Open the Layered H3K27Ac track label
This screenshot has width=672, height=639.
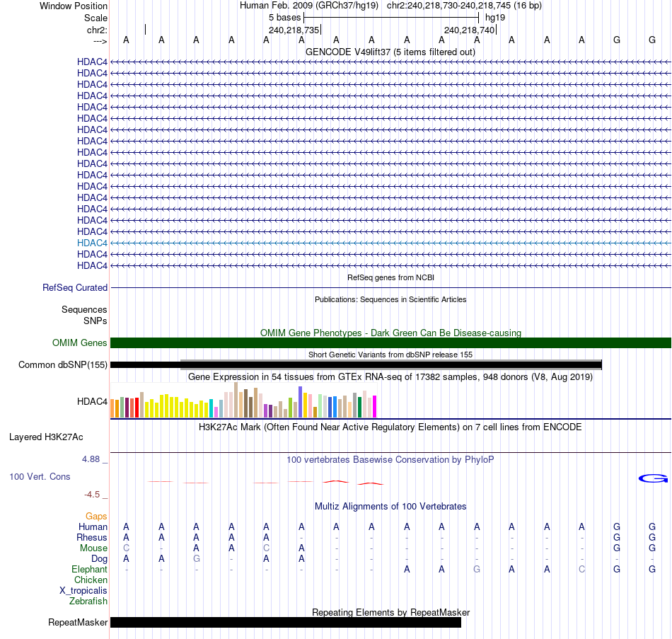[x=46, y=437]
